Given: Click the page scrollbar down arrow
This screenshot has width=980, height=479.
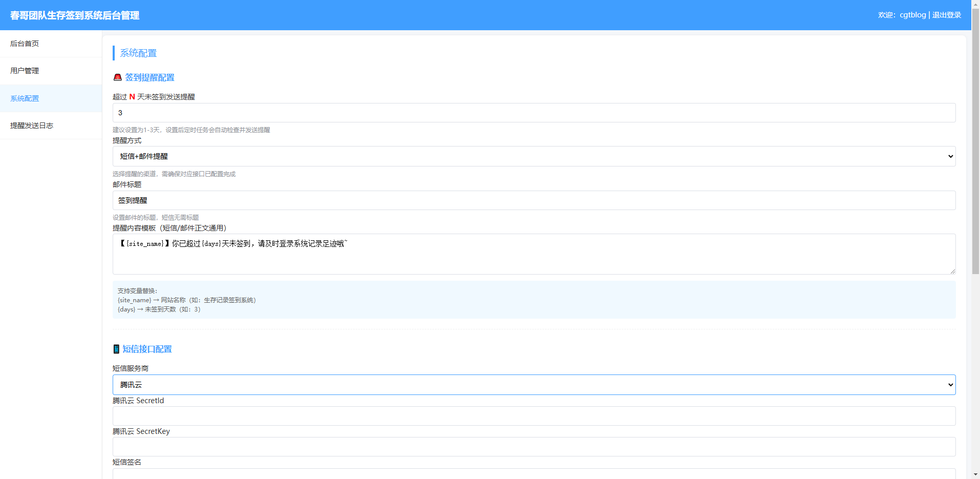Looking at the screenshot, I should (x=975, y=474).
